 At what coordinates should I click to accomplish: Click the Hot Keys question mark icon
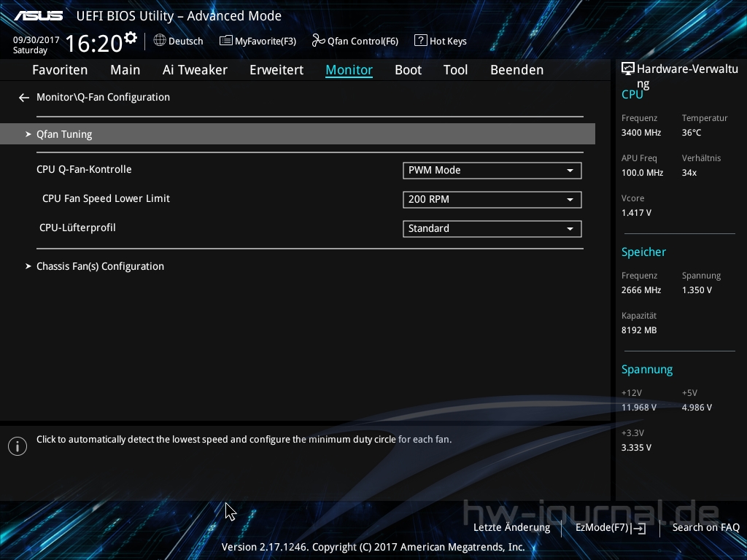421,41
